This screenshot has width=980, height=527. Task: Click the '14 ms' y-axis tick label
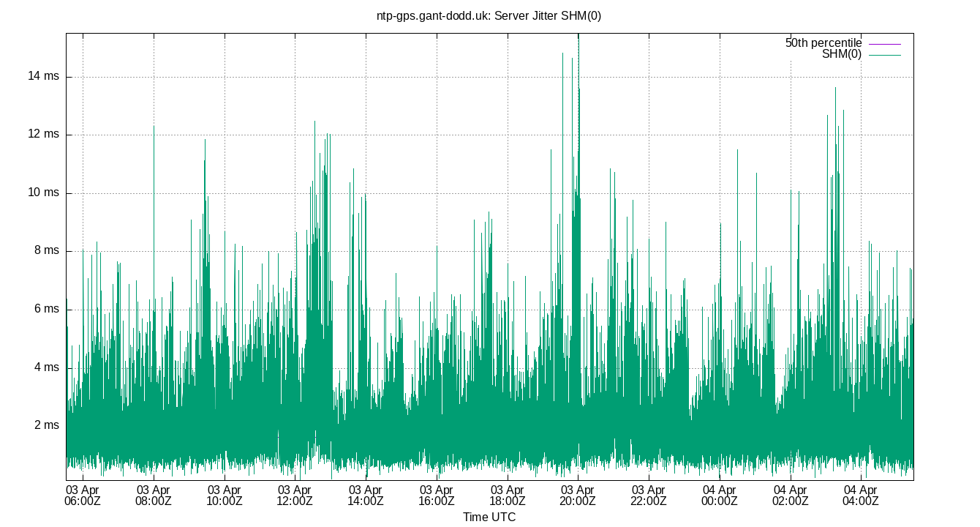pyautogui.click(x=44, y=76)
